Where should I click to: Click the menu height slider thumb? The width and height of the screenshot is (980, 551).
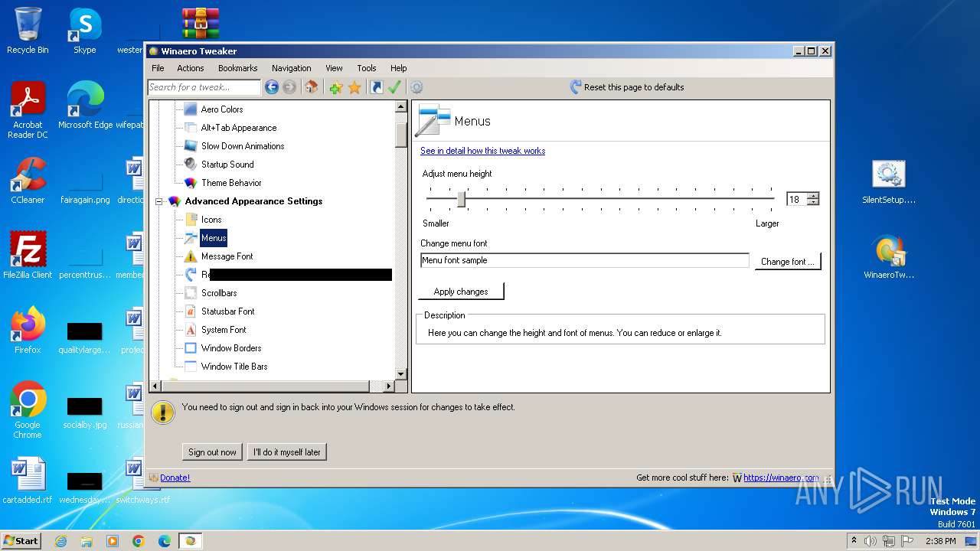pos(461,199)
